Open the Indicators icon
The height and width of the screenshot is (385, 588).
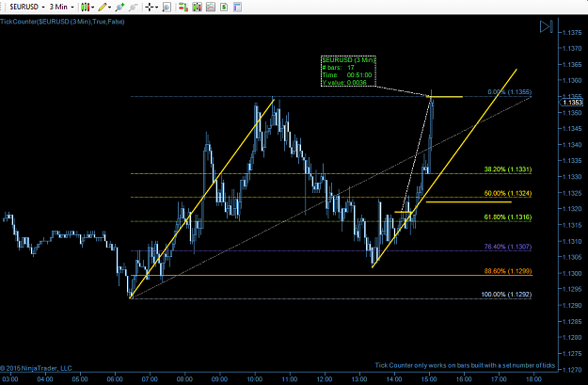click(211, 7)
